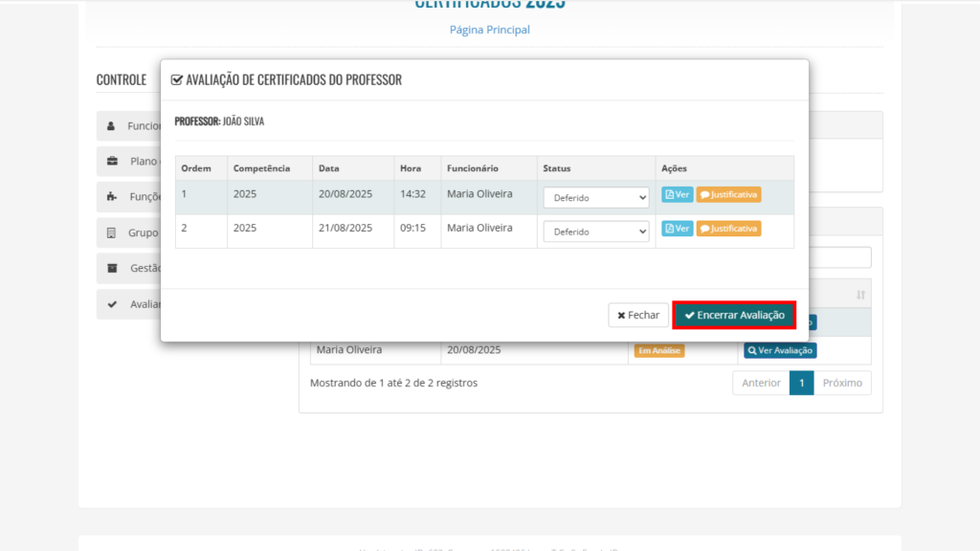Click the sort arrows icon in background table
Image resolution: width=980 pixels, height=551 pixels.
tap(860, 295)
